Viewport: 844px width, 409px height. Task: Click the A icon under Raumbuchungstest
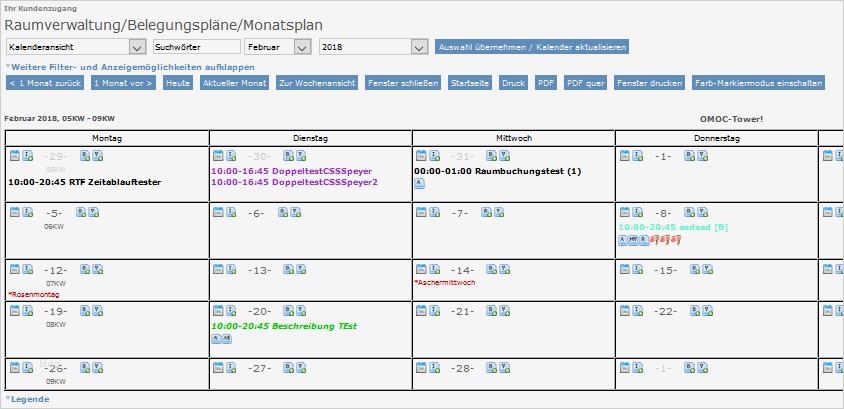click(420, 184)
